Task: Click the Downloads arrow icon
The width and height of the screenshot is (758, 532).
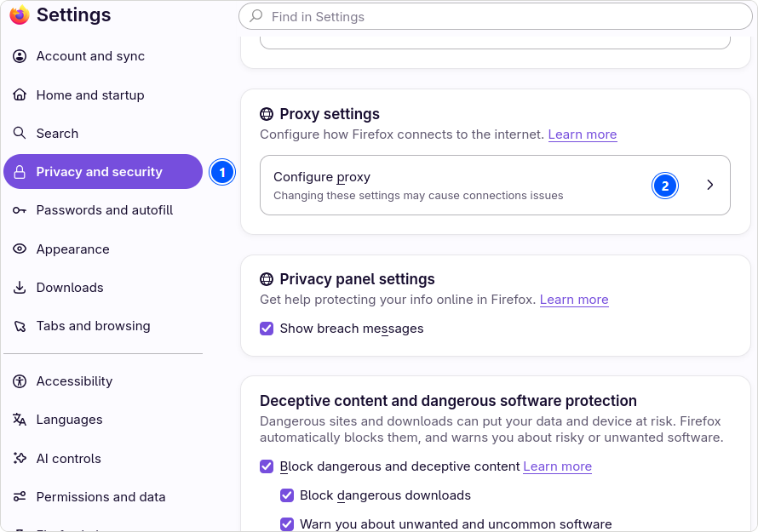Action: click(x=20, y=288)
